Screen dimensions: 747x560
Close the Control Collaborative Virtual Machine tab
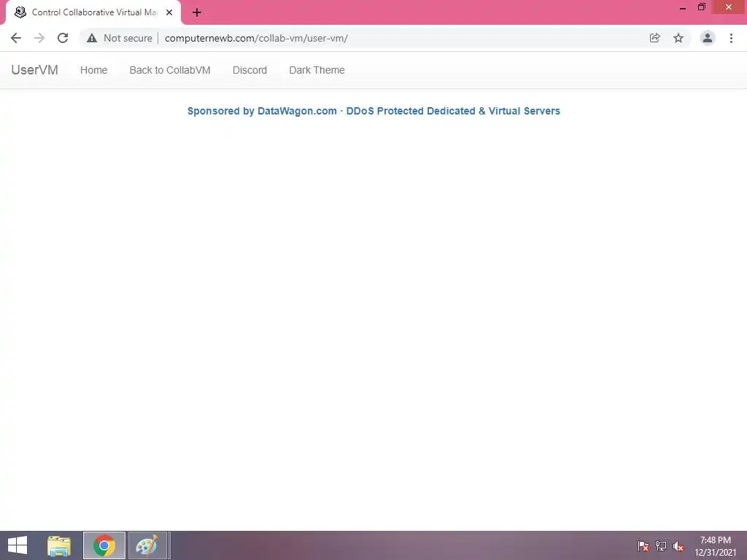[169, 12]
